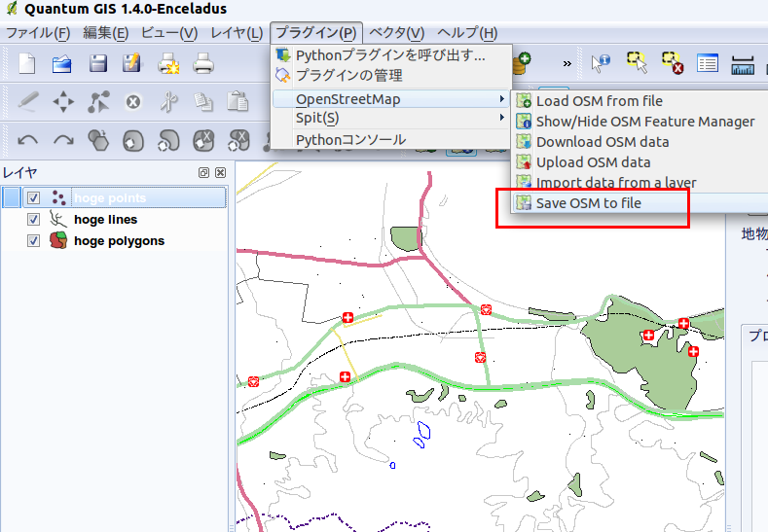The width and height of the screenshot is (768, 532).
Task: Select the Add Part tool
Action: (x=168, y=140)
